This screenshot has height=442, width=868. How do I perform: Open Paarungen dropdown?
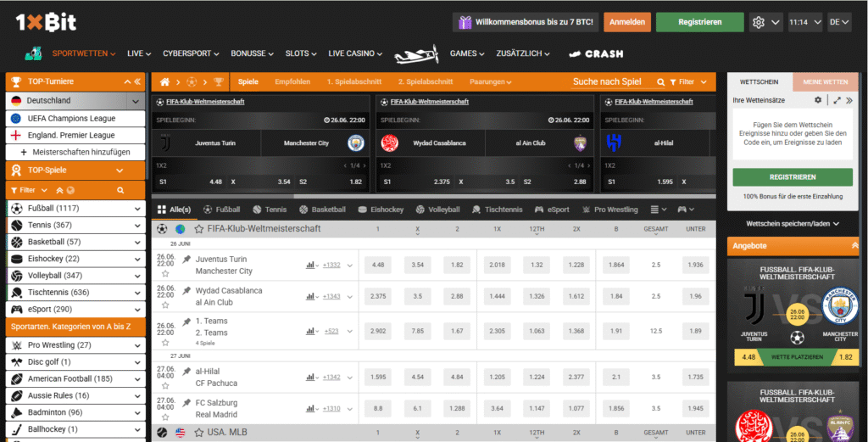[x=490, y=82]
